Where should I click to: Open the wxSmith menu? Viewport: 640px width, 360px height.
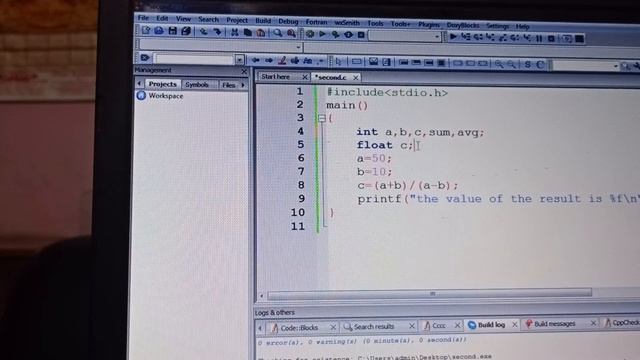pyautogui.click(x=347, y=22)
